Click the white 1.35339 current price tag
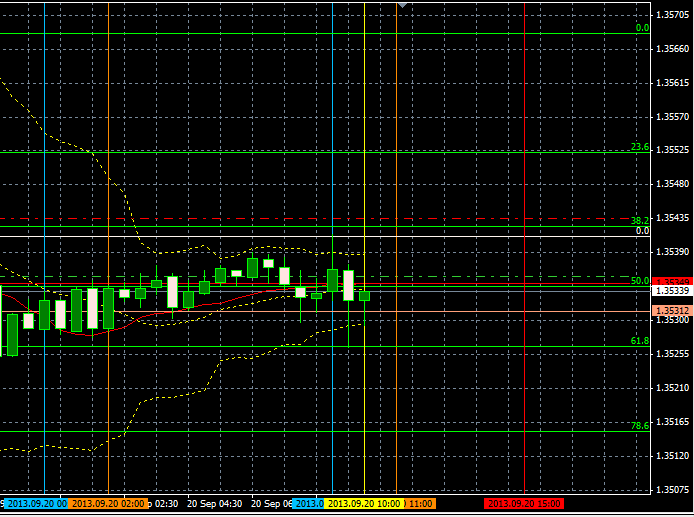Screen dimensions: 694x517 (x=672, y=291)
